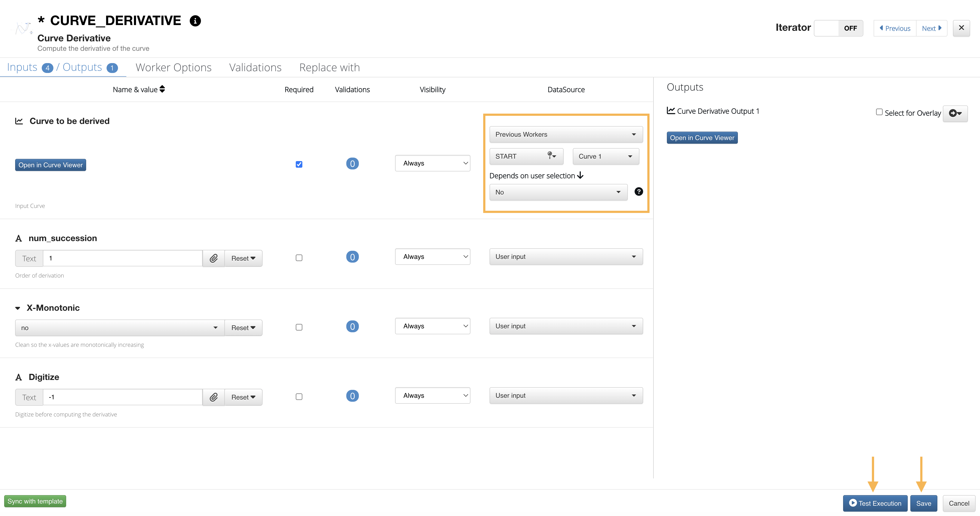Screen dimensions: 980x516
Task: Click the Text type label for num_succession
Action: coord(29,258)
